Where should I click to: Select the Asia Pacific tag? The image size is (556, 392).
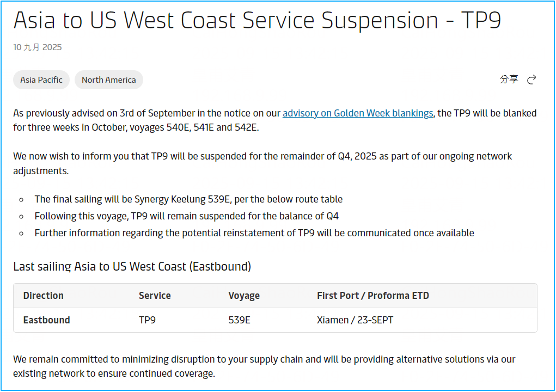click(x=41, y=79)
